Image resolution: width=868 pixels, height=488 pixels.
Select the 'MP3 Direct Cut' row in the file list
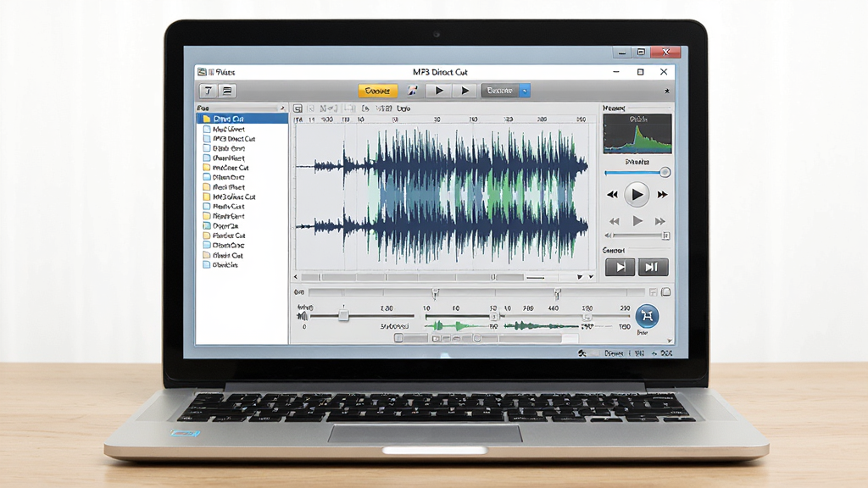[242, 139]
